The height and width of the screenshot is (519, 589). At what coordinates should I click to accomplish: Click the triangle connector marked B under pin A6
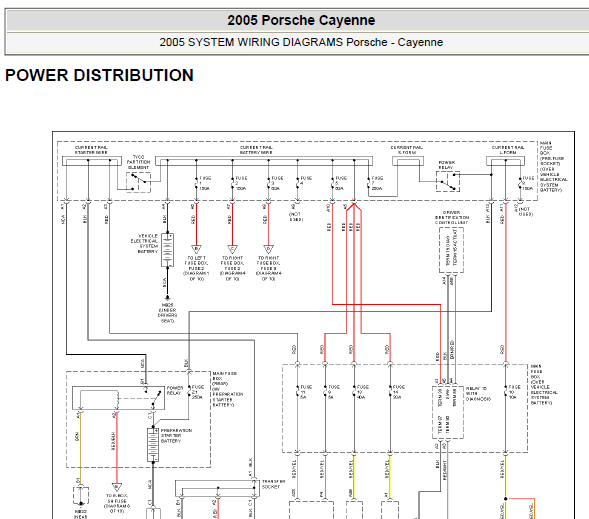pos(196,249)
